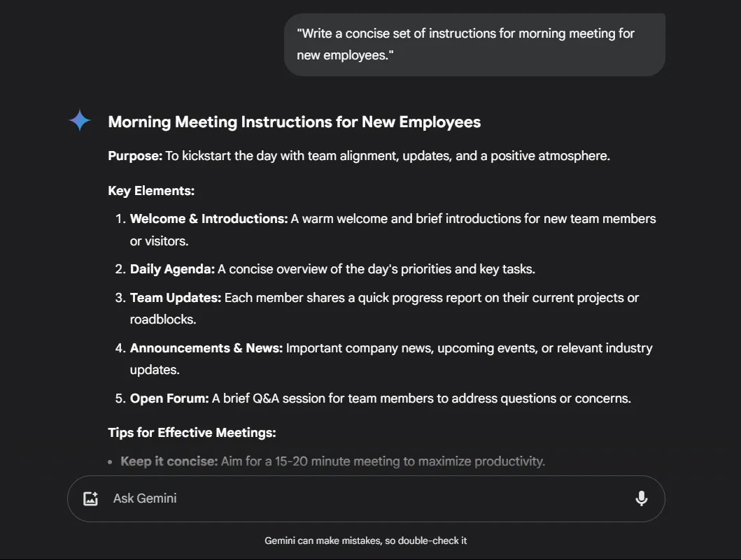Click the word roadblocks in Team Updates
The width and height of the screenshot is (741, 560).
tap(163, 320)
